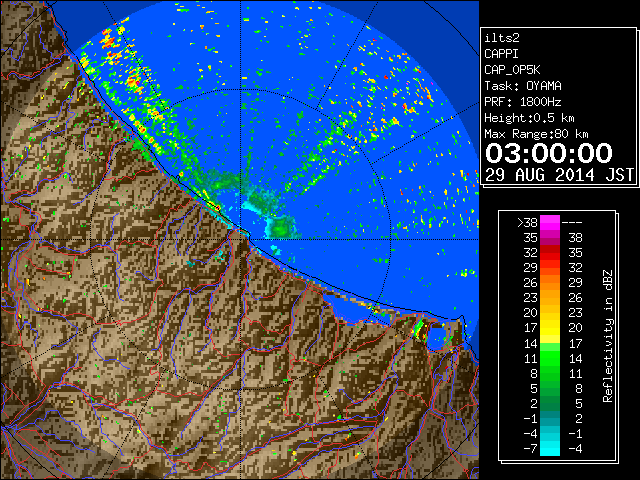
Task: Click the '-7' legend label
Action: tap(531, 449)
